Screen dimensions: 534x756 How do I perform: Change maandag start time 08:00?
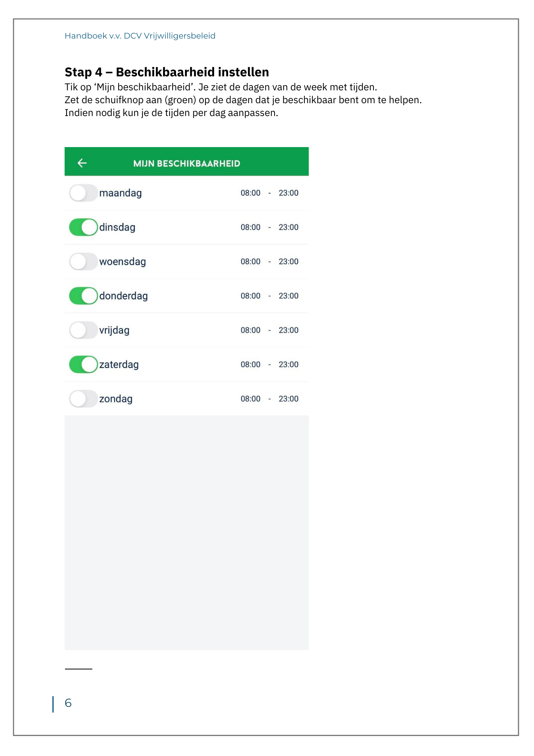(250, 193)
